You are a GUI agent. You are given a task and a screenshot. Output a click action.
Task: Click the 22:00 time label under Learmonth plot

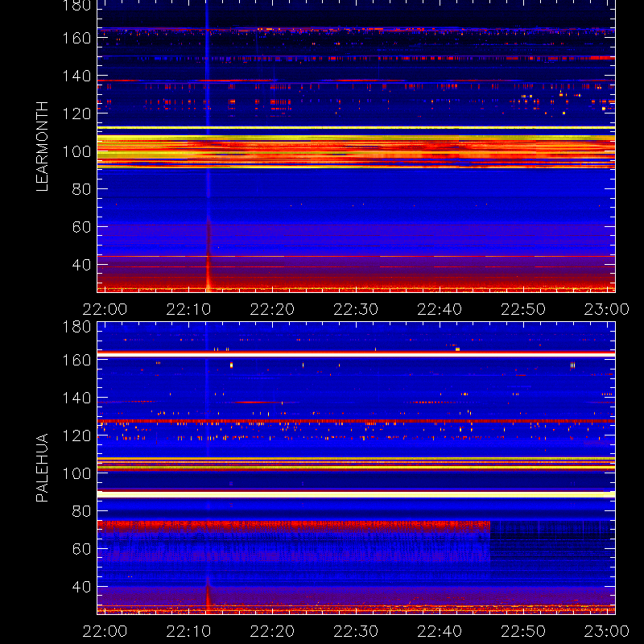(x=105, y=309)
